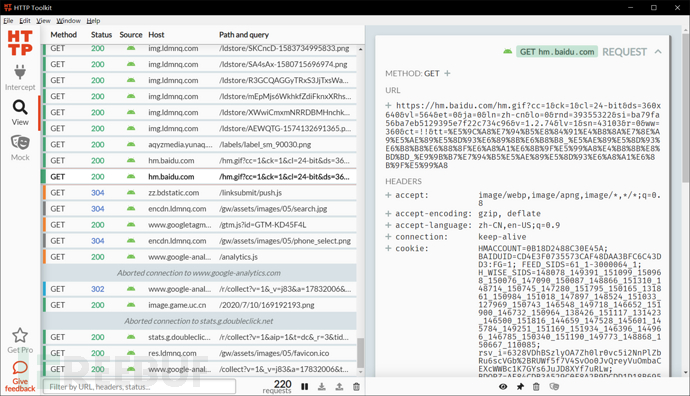This screenshot has width=690, height=396.
Task: Select the zz.bdstatic.com /linksubmit/push.js row
Action: coord(200,193)
